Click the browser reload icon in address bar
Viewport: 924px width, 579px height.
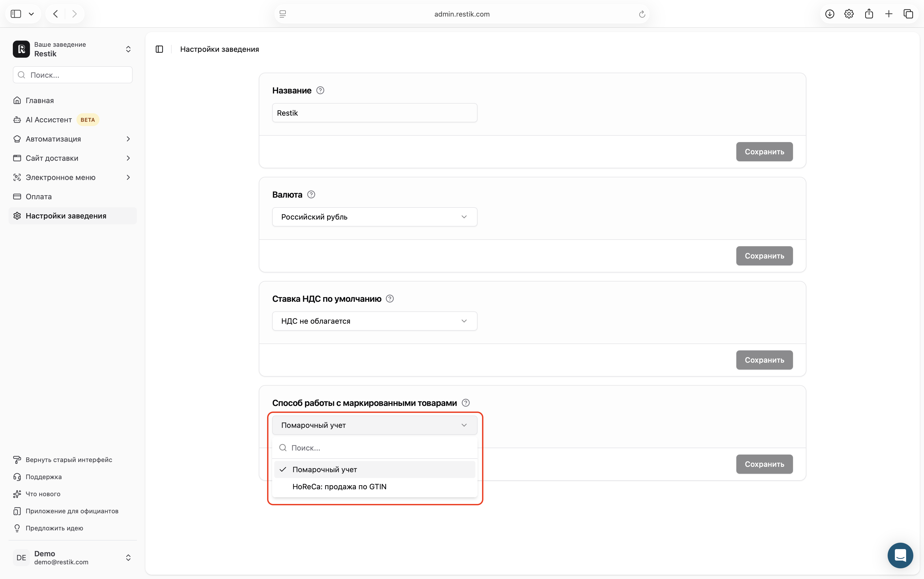click(x=642, y=14)
